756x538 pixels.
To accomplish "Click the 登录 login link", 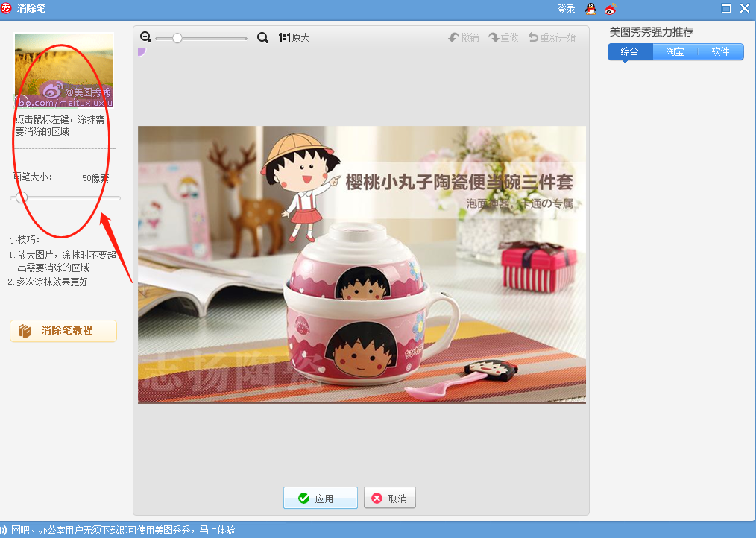I will click(x=566, y=9).
